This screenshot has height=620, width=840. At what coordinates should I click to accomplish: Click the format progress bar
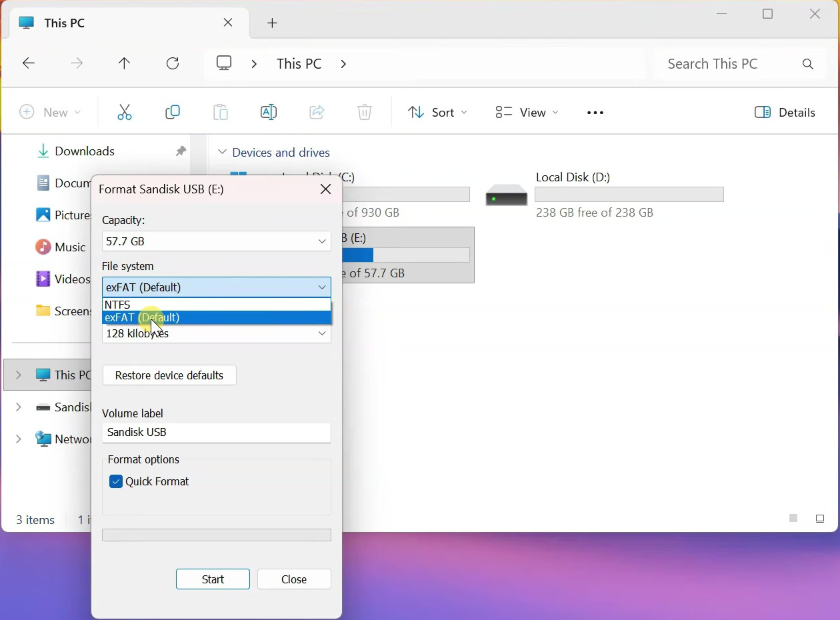point(217,535)
